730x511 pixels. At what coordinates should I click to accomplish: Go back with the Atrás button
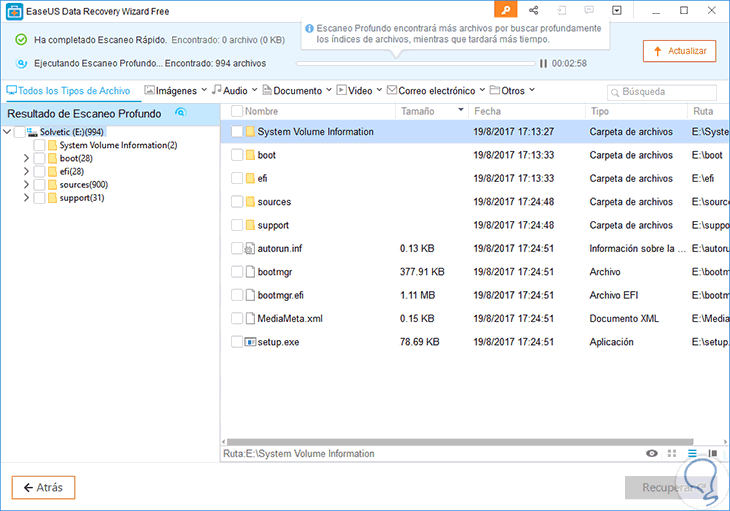point(43,487)
